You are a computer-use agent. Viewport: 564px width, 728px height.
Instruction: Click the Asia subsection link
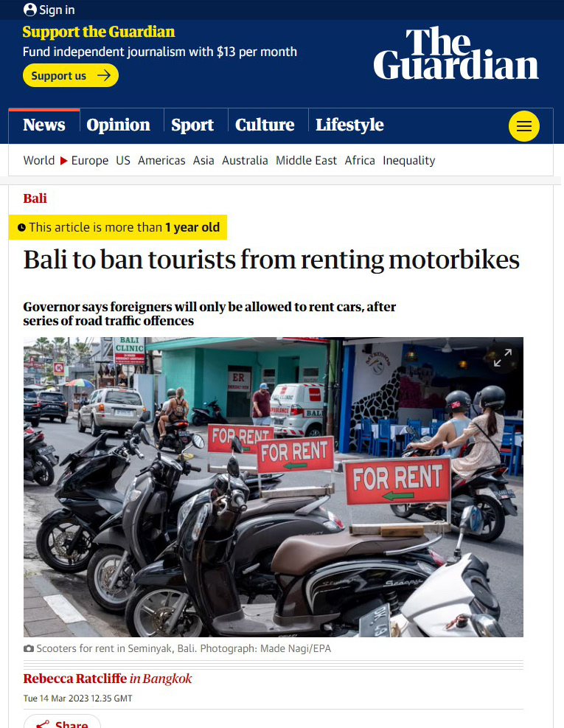tap(203, 161)
